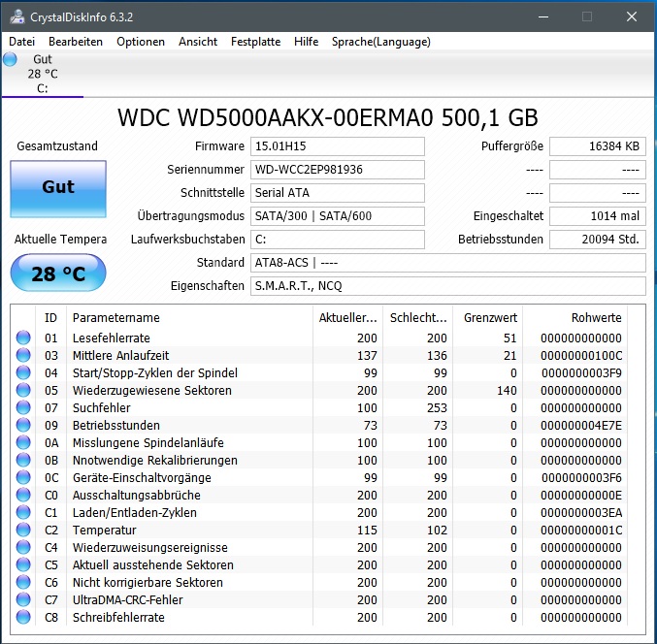Click status orb for 04 Start/Stopp-Zyklen der Spindel
Image resolution: width=657 pixels, height=644 pixels.
23,372
